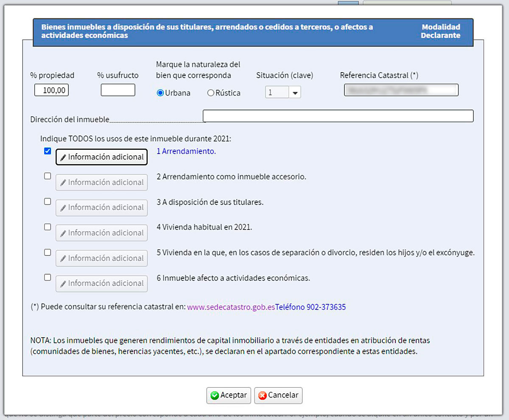Check the Arrendamiento como inmueble accesorio box
The image size is (509, 420).
click(48, 176)
